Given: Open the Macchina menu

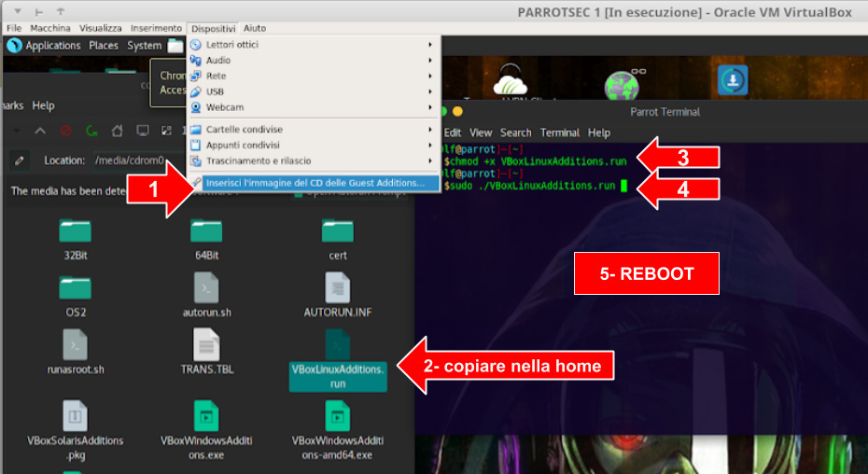Looking at the screenshot, I should tap(50, 28).
